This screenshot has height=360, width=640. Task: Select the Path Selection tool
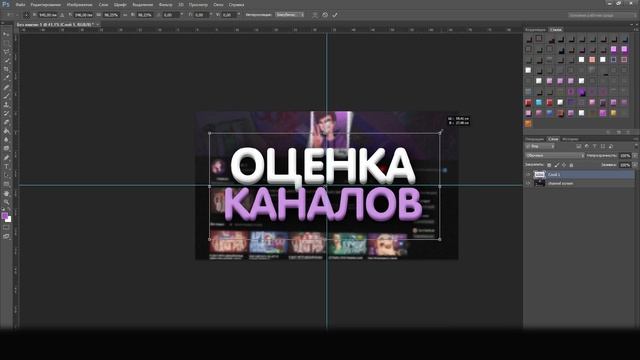[x=6, y=175]
